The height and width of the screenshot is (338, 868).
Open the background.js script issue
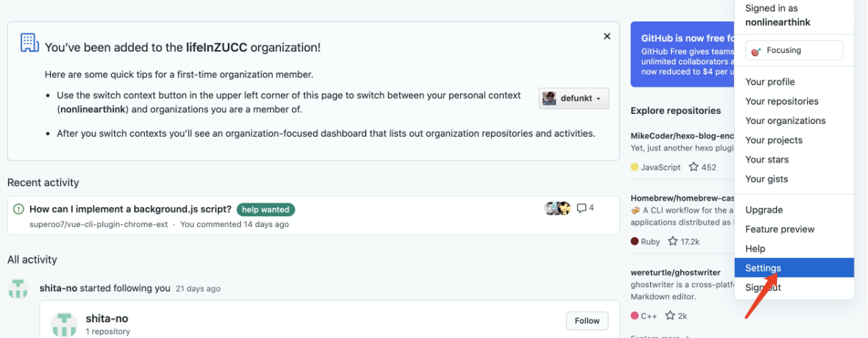130,209
